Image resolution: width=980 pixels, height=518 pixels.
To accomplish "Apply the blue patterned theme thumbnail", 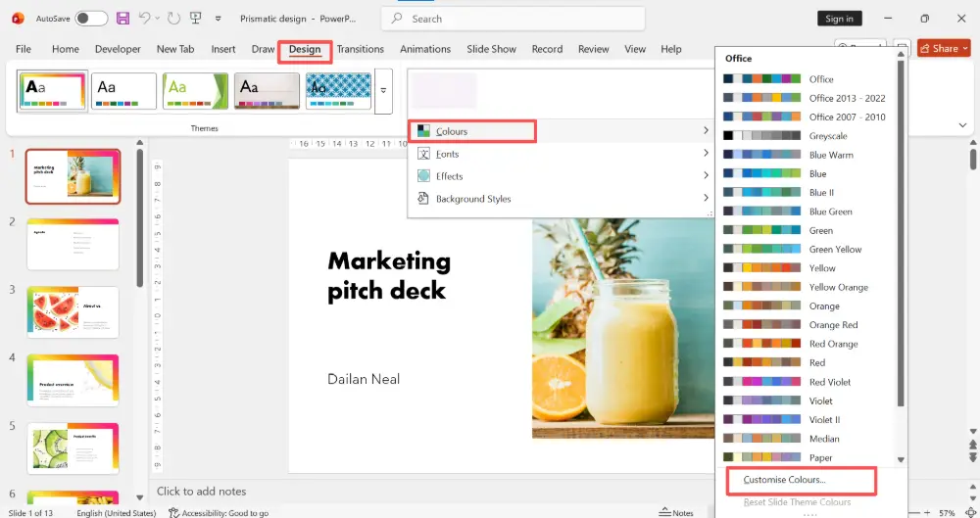I will 338,91.
